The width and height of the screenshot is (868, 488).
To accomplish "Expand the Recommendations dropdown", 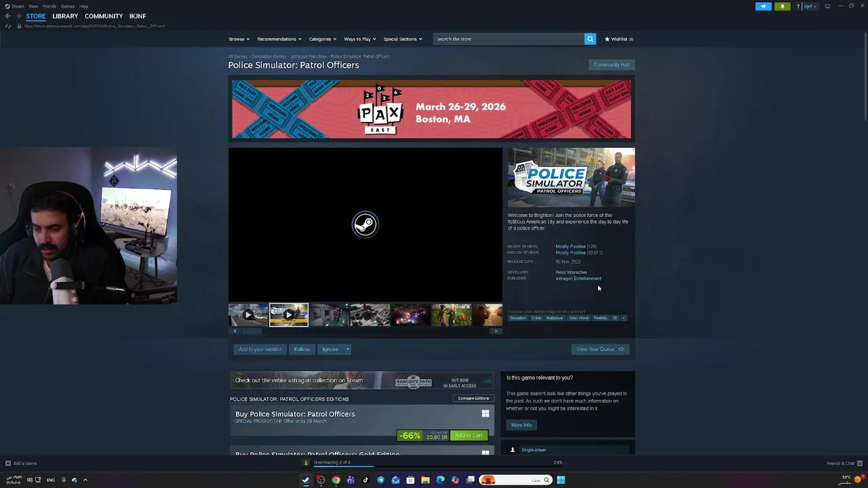I will (x=279, y=39).
